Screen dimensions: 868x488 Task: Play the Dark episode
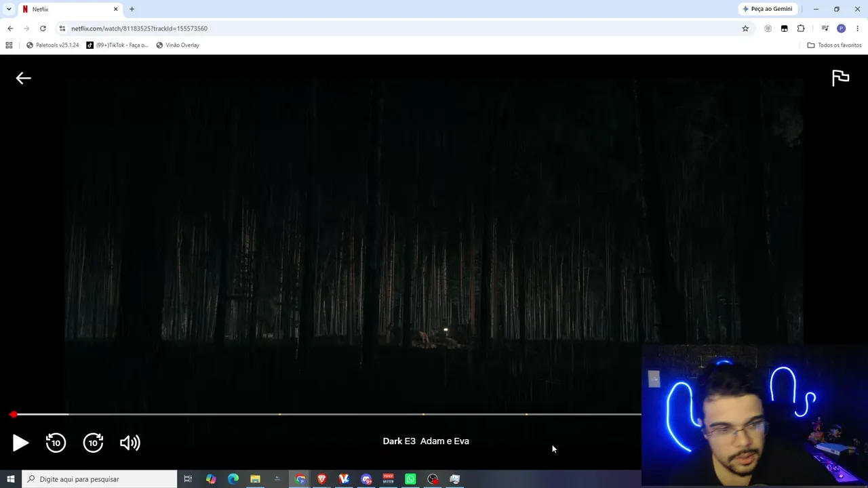pyautogui.click(x=20, y=443)
